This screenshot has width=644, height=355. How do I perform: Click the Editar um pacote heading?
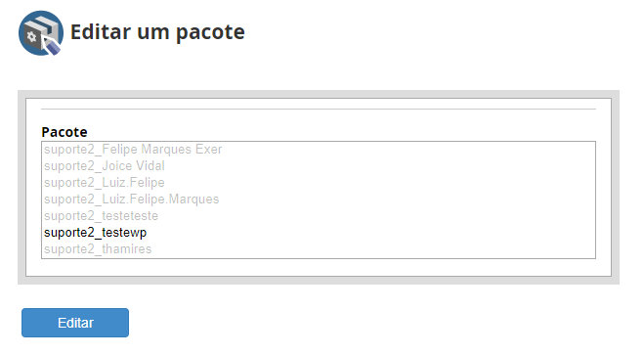pyautogui.click(x=157, y=32)
